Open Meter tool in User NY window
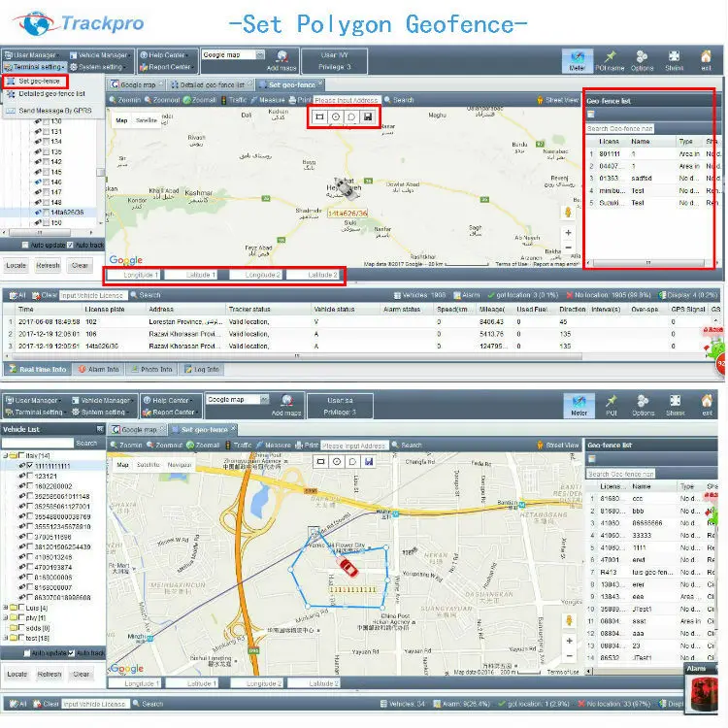The width and height of the screenshot is (728, 728). point(578,61)
